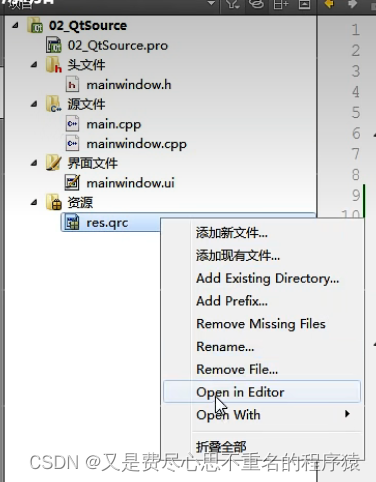Toggle synchronize with editor link icon
376x482 pixels.
click(x=256, y=4)
